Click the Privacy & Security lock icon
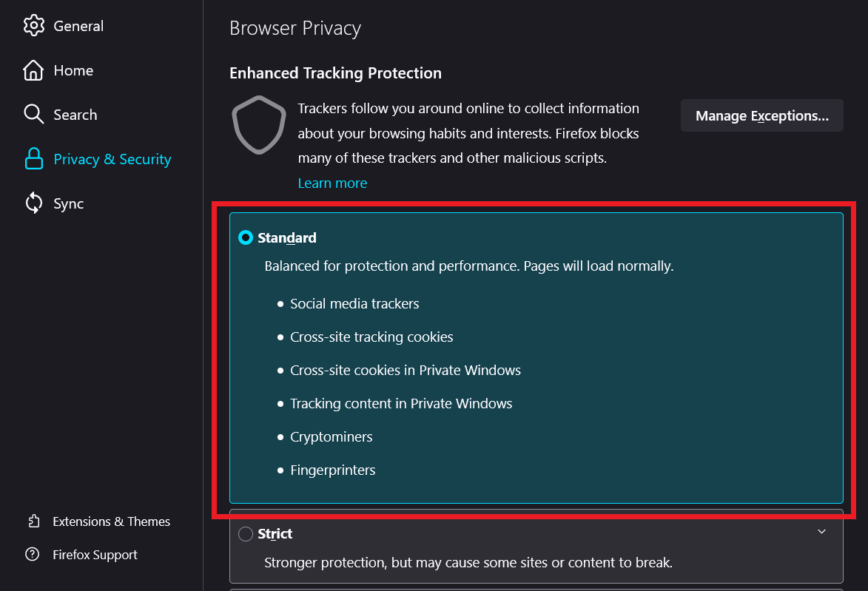 (33, 159)
